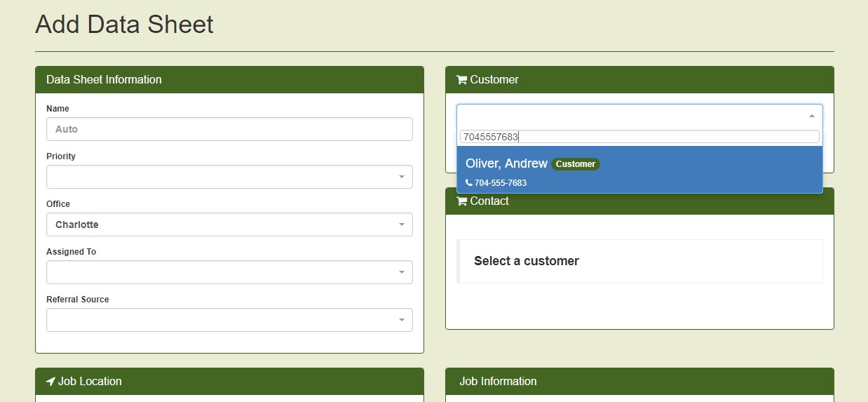Screen dimensions: 868x402
Task: Select the Oliver, Andrew search result
Action: click(x=639, y=170)
